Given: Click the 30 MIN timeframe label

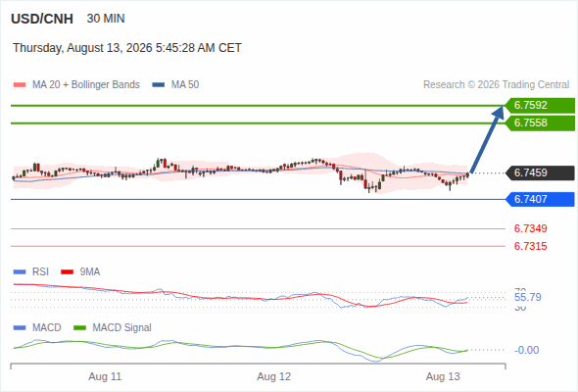Looking at the screenshot, I should (106, 19).
